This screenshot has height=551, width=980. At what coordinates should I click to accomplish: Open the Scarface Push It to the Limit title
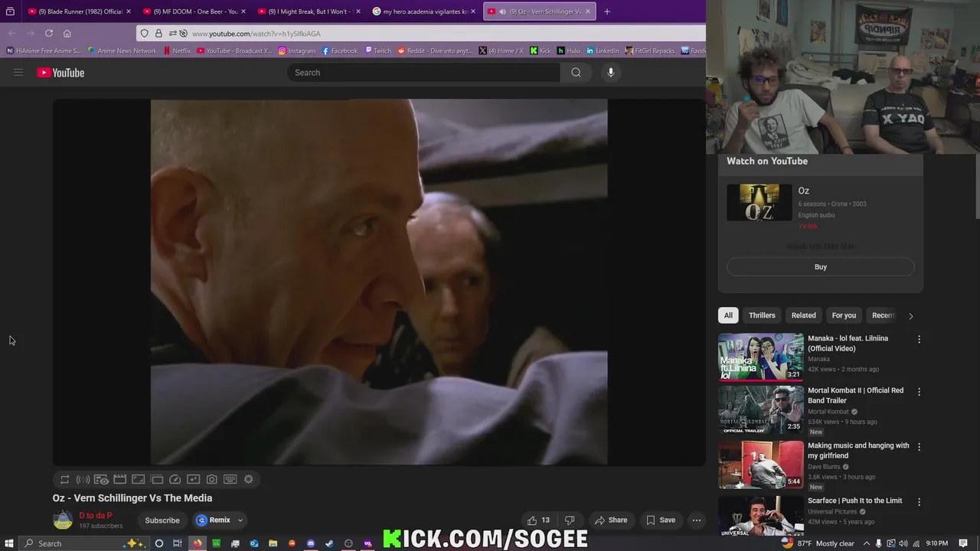(x=854, y=500)
